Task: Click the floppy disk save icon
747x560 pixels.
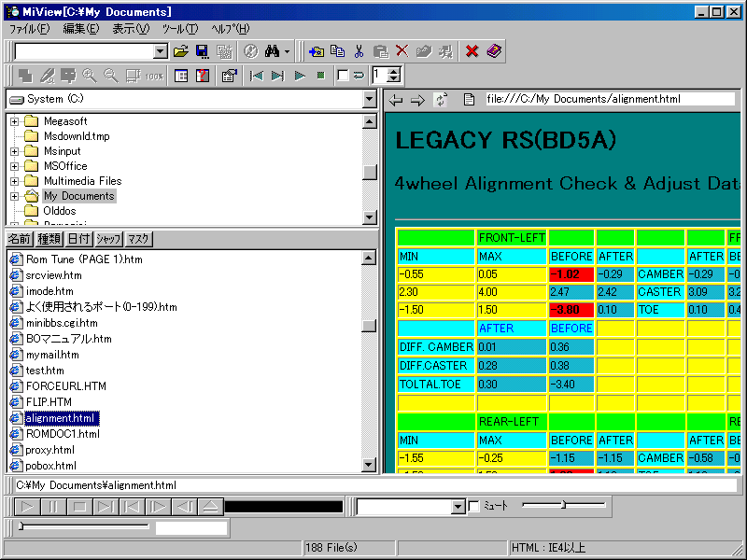Action: pos(203,51)
